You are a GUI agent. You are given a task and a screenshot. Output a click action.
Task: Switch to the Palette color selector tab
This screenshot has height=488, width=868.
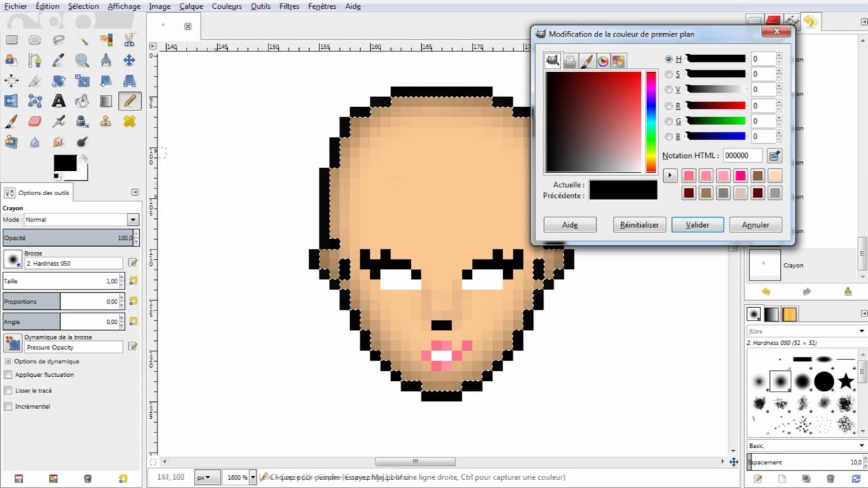point(618,61)
